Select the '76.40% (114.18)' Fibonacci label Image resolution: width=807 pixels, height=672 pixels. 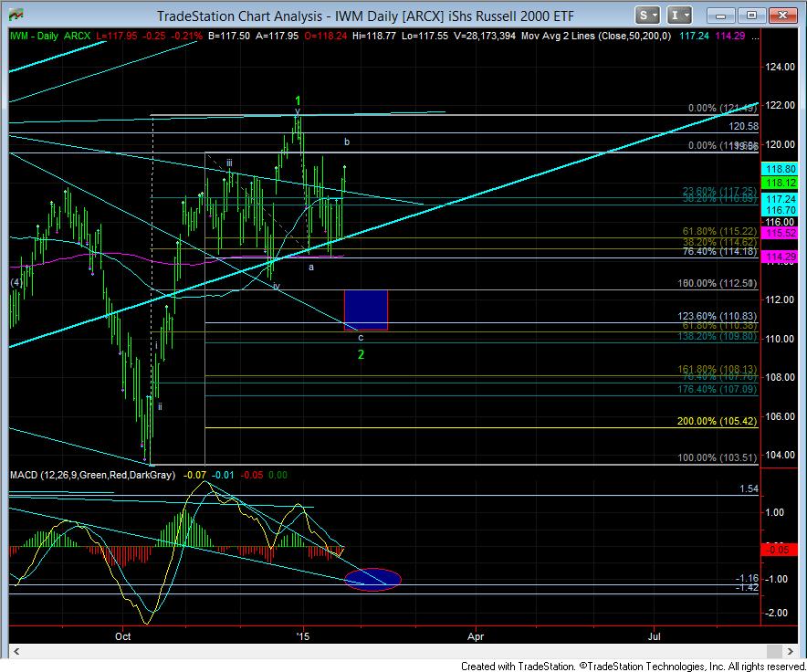[719, 251]
